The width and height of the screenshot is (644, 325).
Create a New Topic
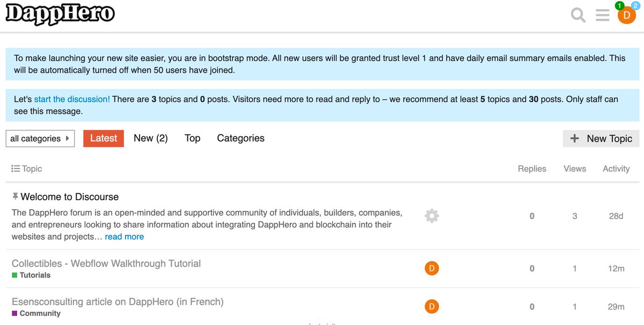coord(601,138)
